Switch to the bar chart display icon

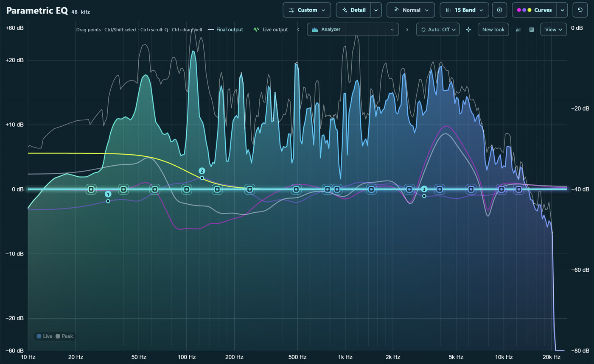pos(518,30)
